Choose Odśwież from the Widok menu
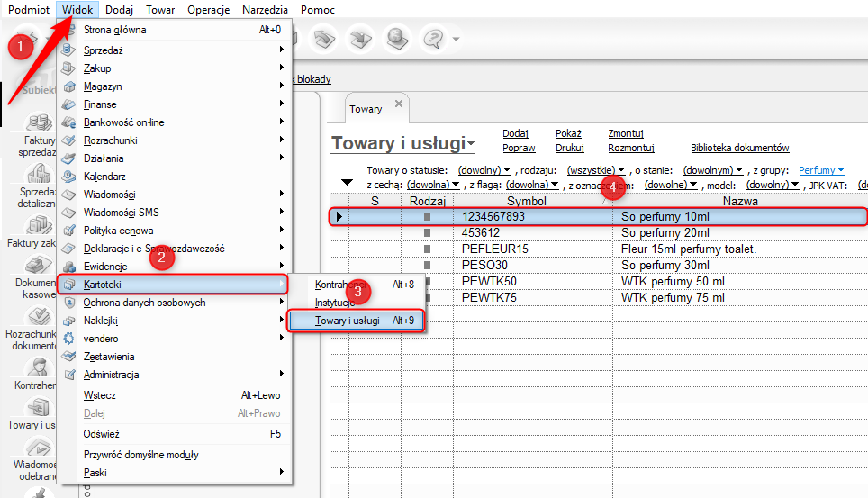Image resolution: width=868 pixels, height=498 pixels. pos(175,434)
